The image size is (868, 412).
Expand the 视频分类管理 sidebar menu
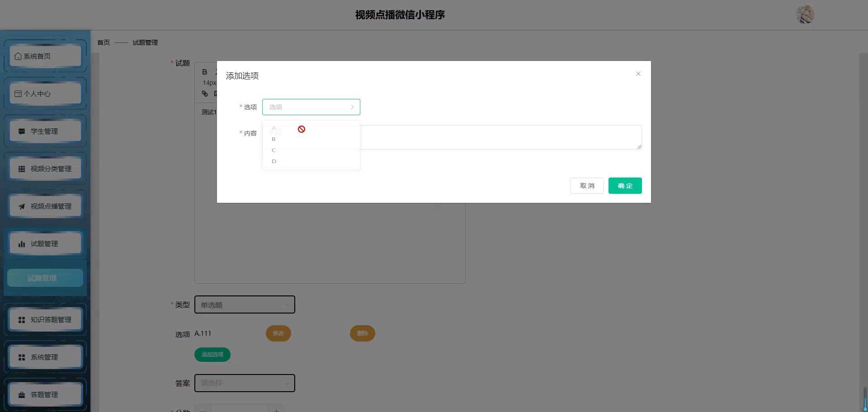(45, 169)
